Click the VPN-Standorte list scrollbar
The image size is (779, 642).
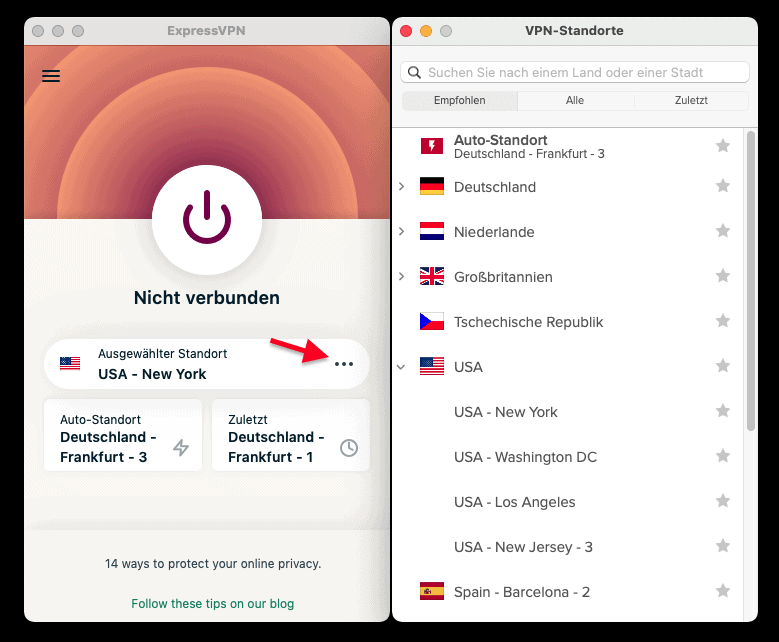point(751,281)
